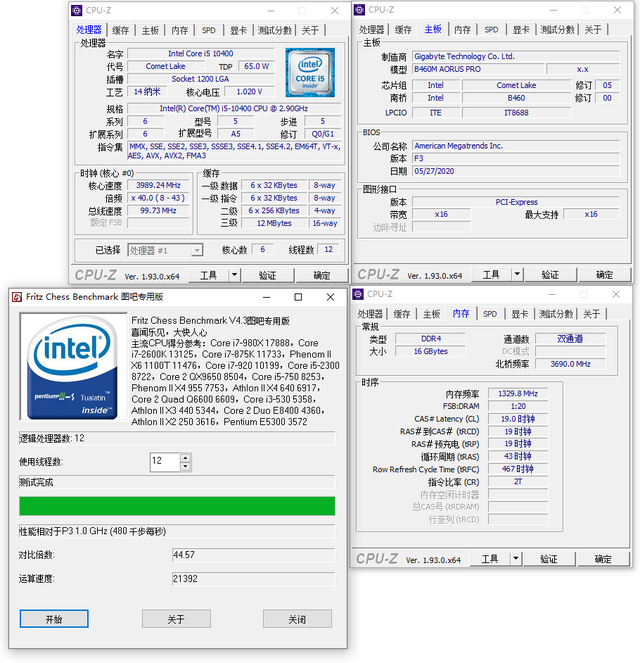
Task: Decrease thread count with the stepper down arrow
Action: click(186, 466)
